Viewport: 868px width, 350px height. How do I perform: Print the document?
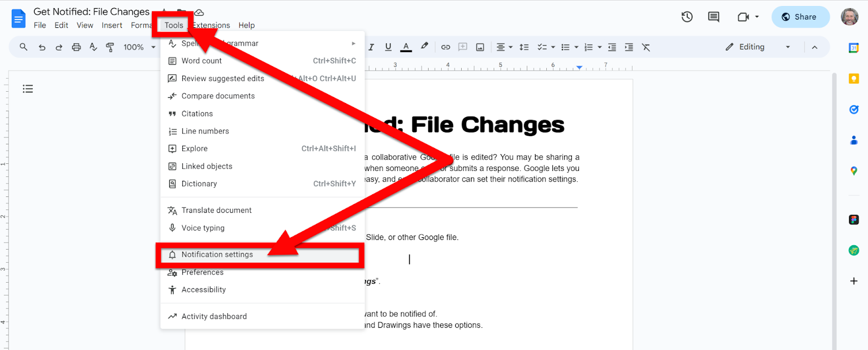(x=76, y=47)
